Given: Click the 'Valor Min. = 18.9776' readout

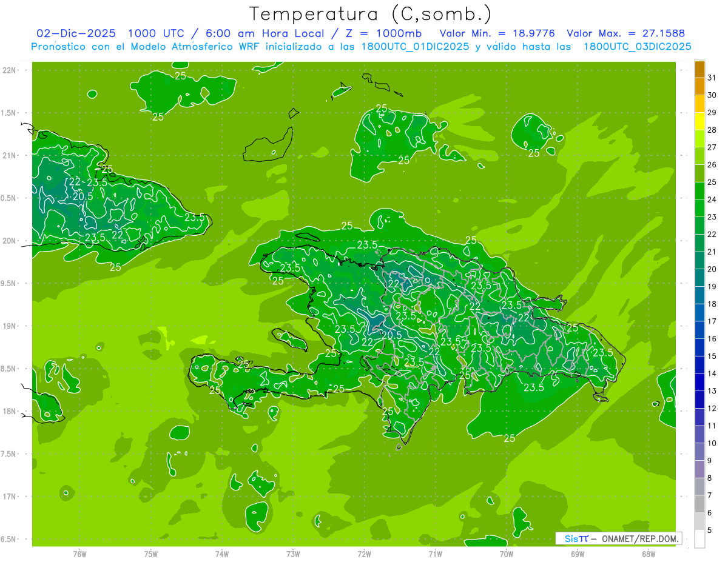Looking at the screenshot, I should [x=497, y=33].
